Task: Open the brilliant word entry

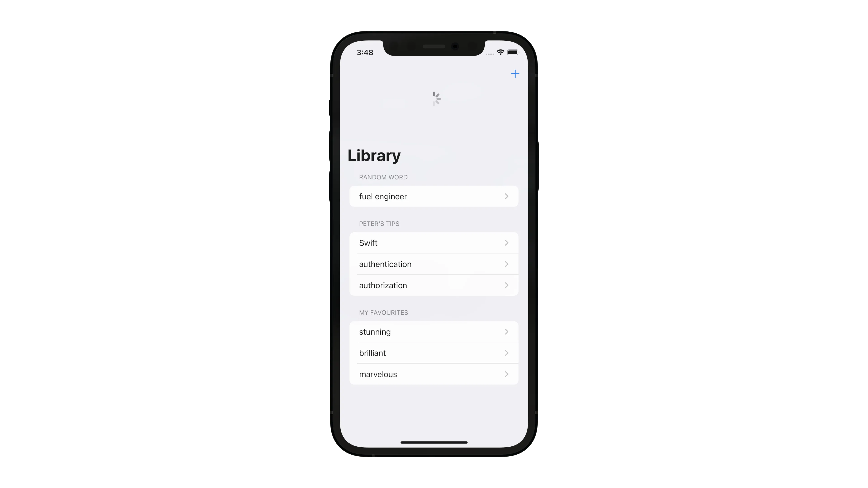Action: (x=434, y=353)
